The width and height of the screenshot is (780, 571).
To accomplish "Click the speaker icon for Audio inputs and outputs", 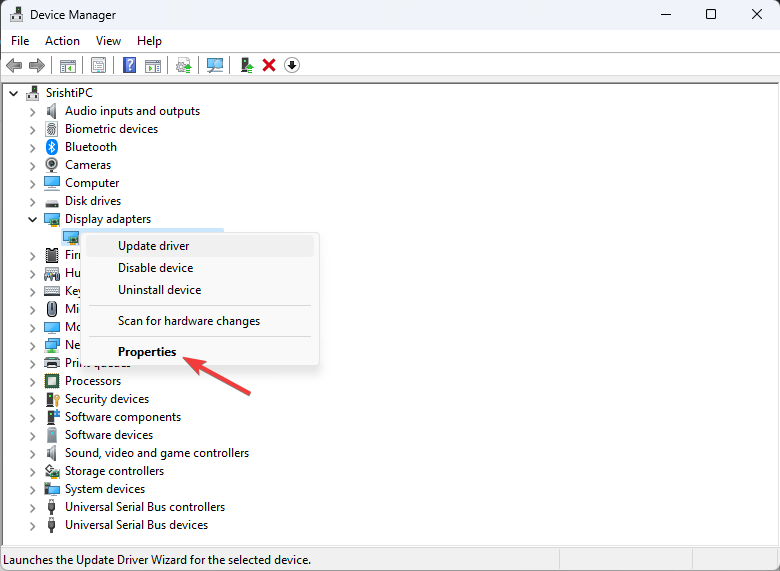I will tap(52, 111).
